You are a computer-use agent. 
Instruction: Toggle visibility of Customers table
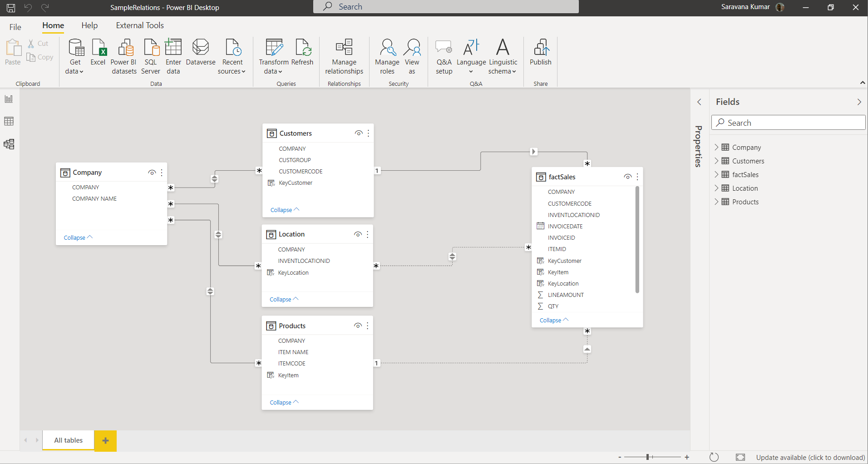359,133
